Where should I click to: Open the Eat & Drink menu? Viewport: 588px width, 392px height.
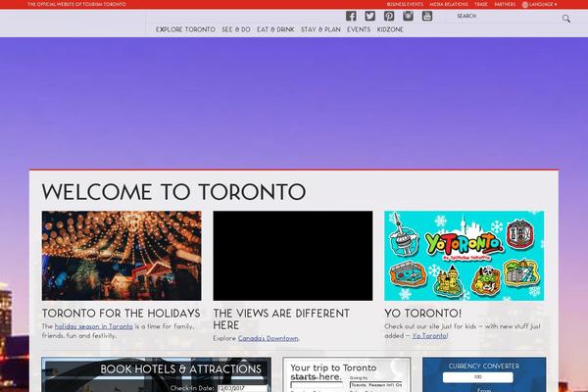[275, 29]
